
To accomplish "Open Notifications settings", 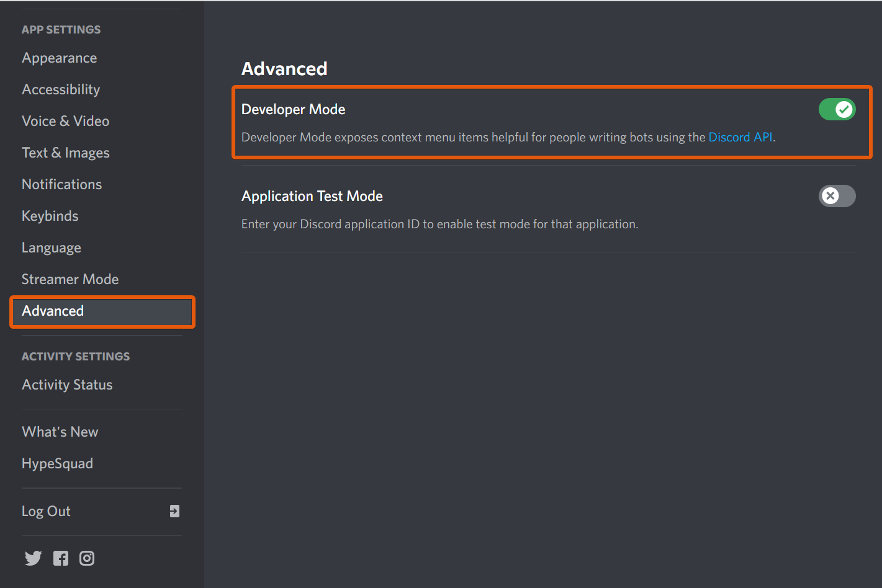I will click(62, 185).
